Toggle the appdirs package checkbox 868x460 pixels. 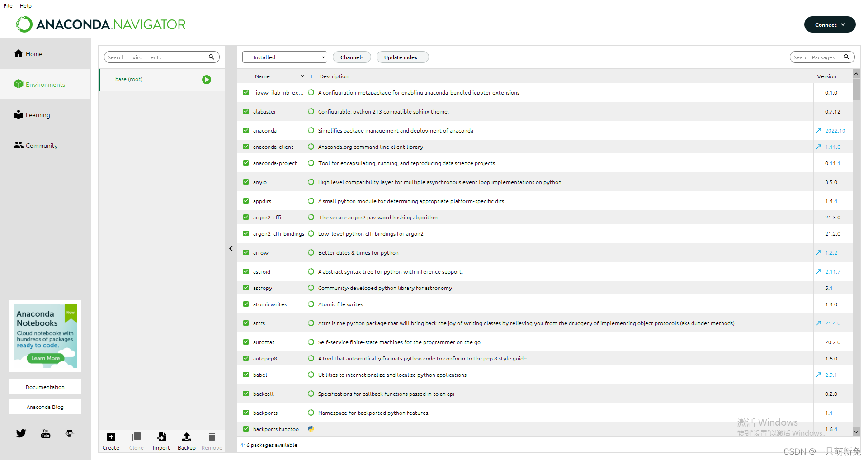click(246, 201)
